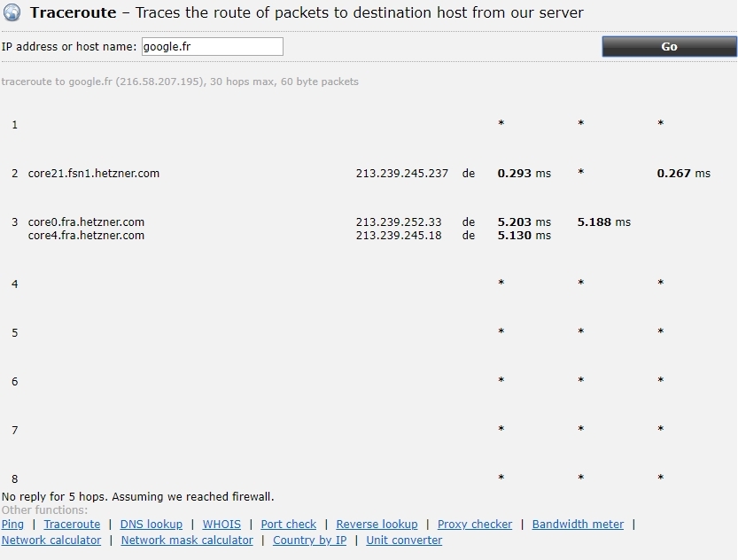Focus the IP address or host name field
738x560 pixels.
pos(213,47)
